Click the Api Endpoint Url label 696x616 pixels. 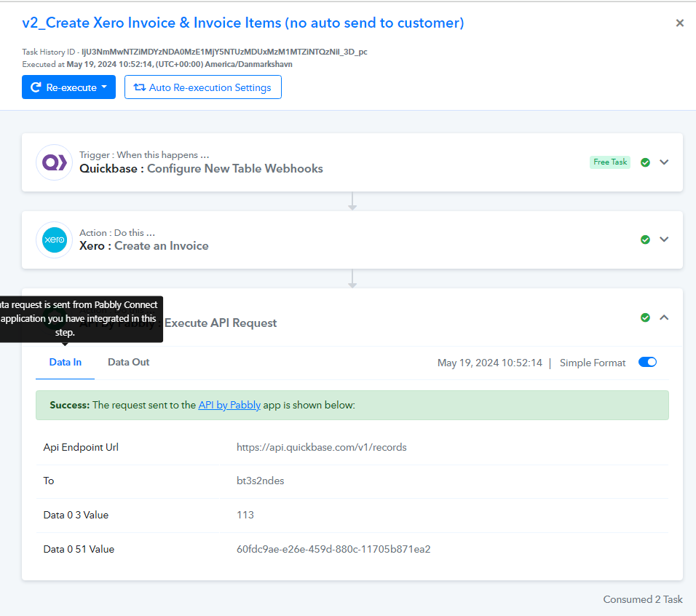(x=81, y=447)
